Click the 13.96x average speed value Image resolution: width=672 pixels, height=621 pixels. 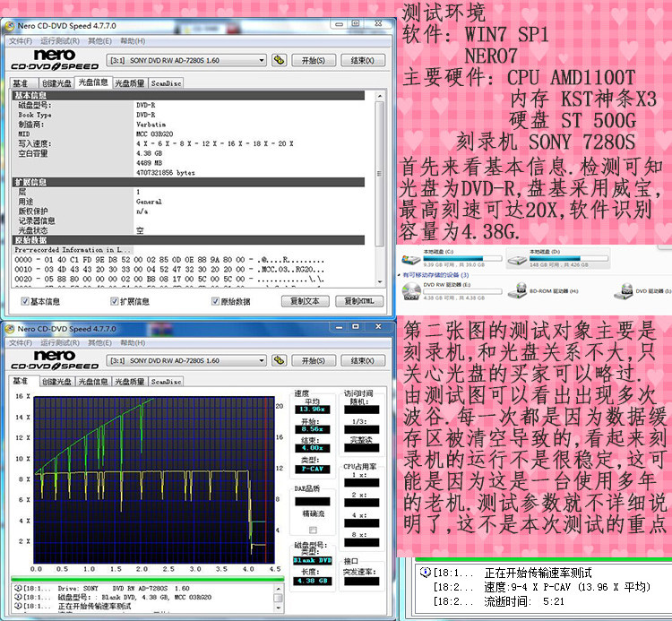[313, 410]
